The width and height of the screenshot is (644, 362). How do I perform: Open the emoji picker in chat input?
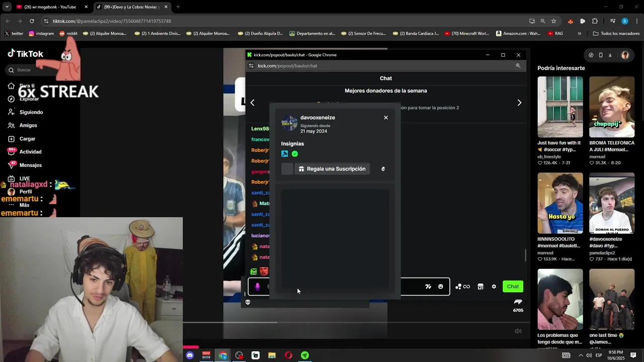[x=441, y=287]
